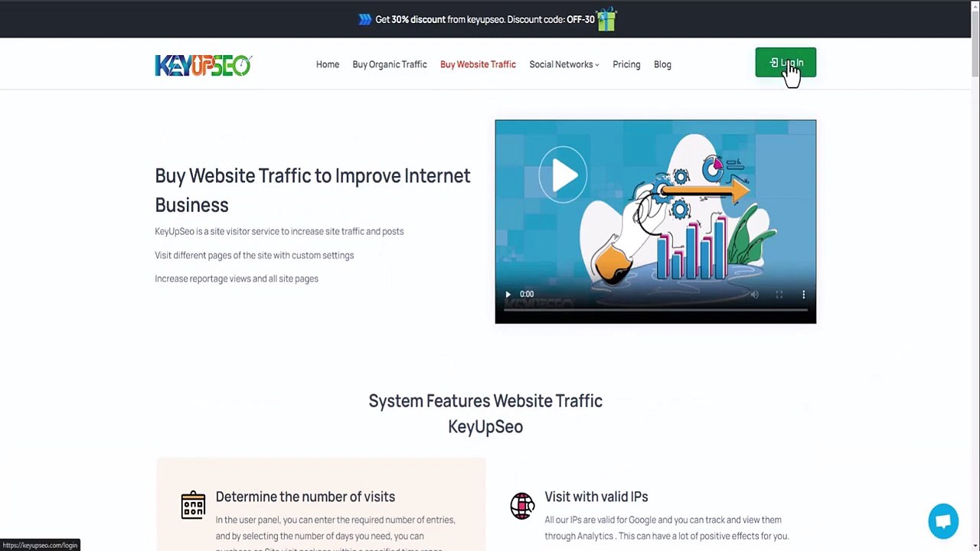The image size is (980, 551).
Task: Click the video thumbnail illustration
Action: tap(655, 221)
